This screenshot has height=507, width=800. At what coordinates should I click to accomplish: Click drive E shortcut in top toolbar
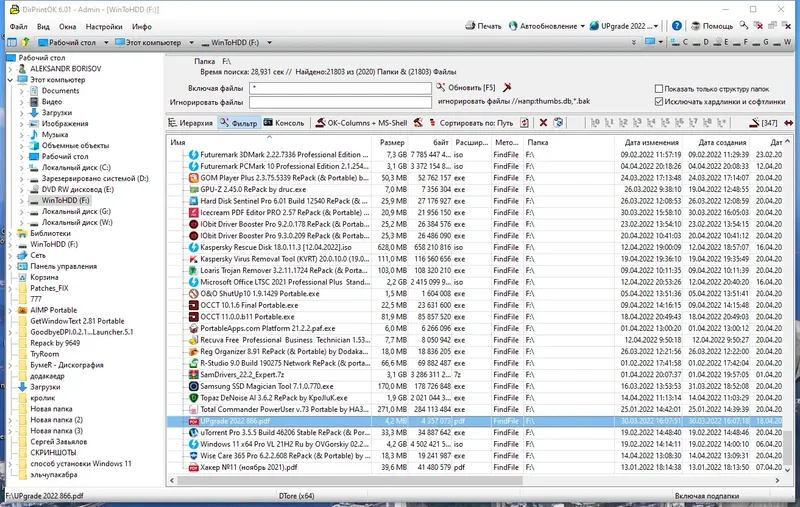click(x=720, y=42)
